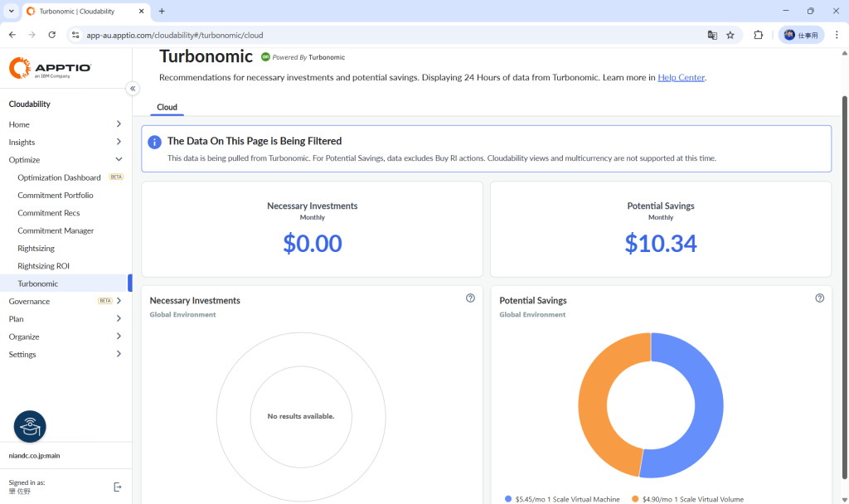
Task: Bookmark this page with star icon
Action: (x=730, y=35)
